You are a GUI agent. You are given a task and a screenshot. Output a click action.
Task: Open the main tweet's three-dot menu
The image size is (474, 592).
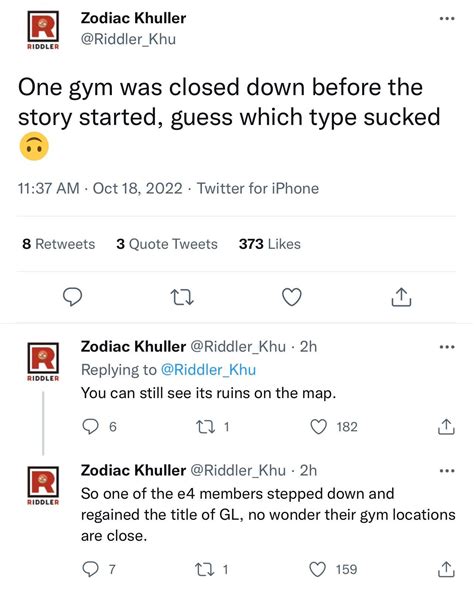447,18
